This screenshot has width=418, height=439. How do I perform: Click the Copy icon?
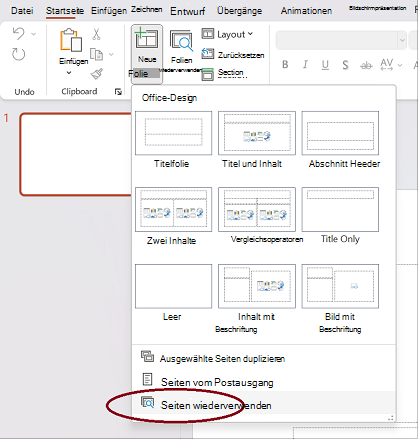pos(97,54)
